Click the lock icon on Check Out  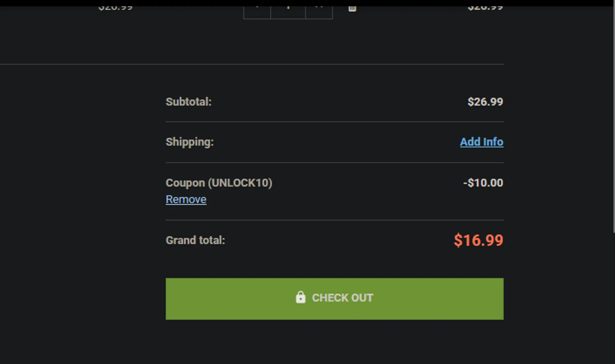point(301,297)
